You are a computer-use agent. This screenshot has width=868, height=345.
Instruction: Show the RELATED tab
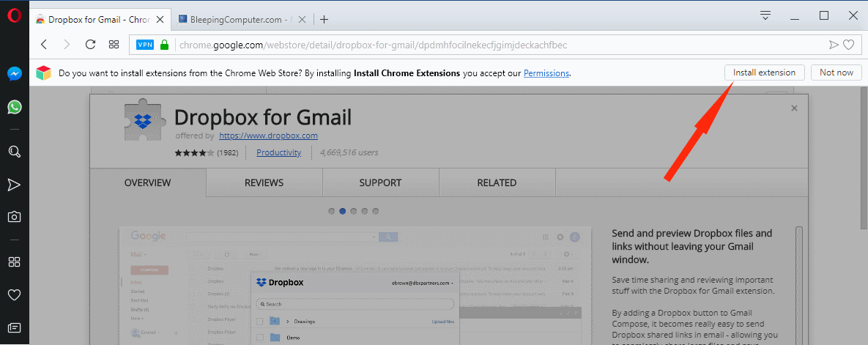click(497, 182)
